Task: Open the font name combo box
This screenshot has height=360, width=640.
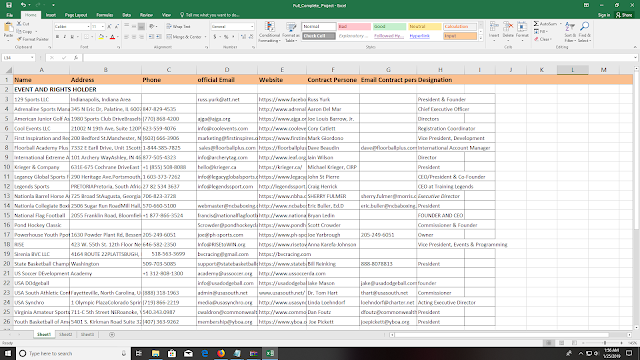Action: [x=72, y=27]
